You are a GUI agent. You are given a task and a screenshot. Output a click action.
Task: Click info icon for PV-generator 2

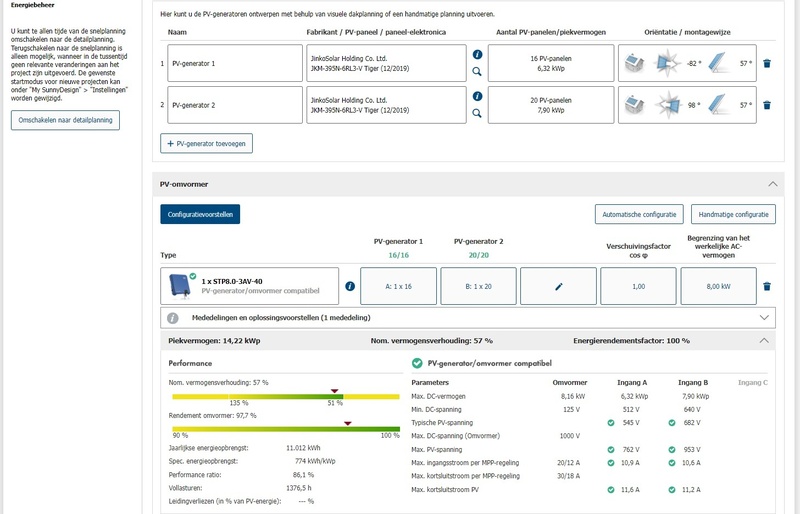477,96
